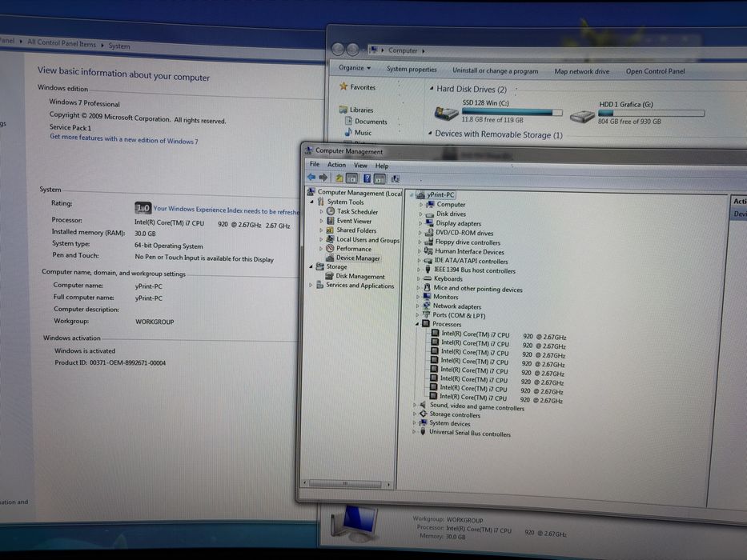Viewport: 747px width, 560px height.
Task: Open Organize dropdown in Computer window
Action: [355, 68]
